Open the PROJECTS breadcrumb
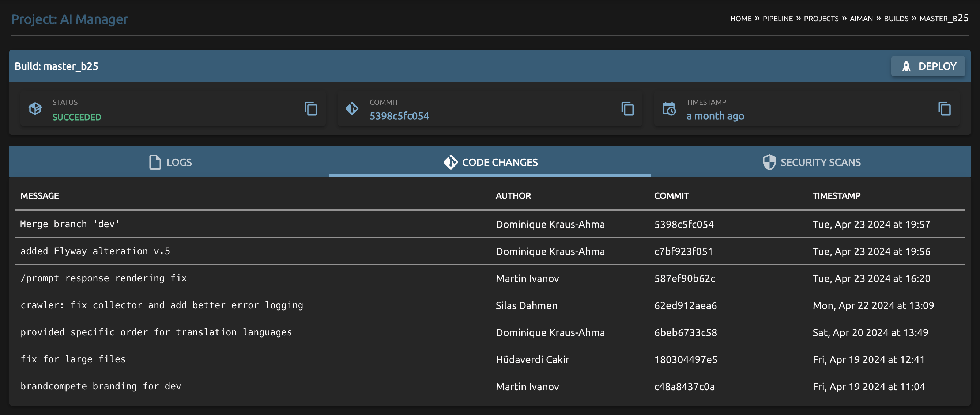 [821, 19]
